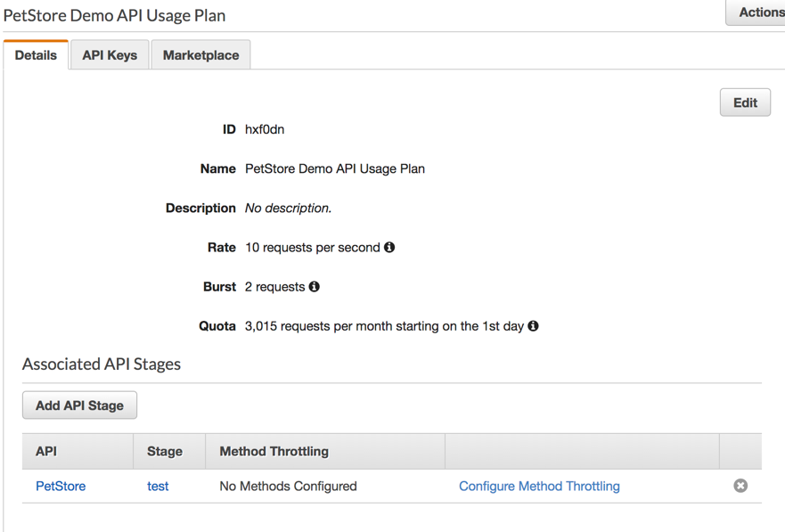Select the Details tab
The height and width of the screenshot is (532, 785).
pos(36,55)
